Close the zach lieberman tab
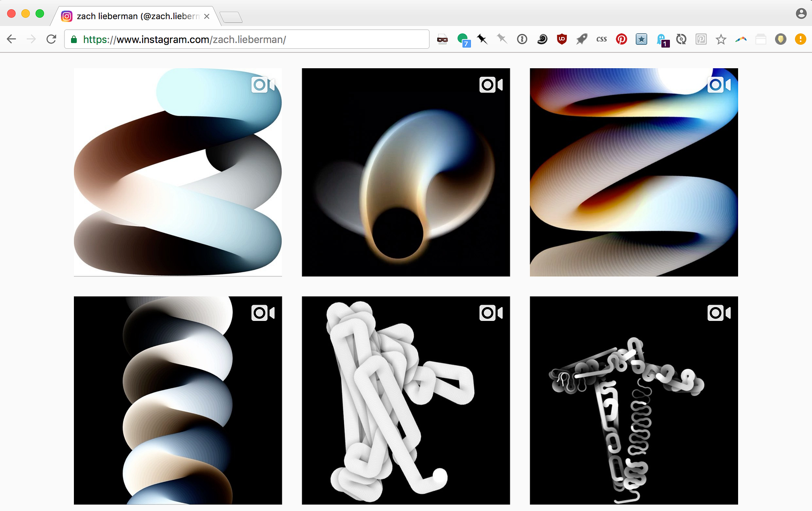 point(207,16)
